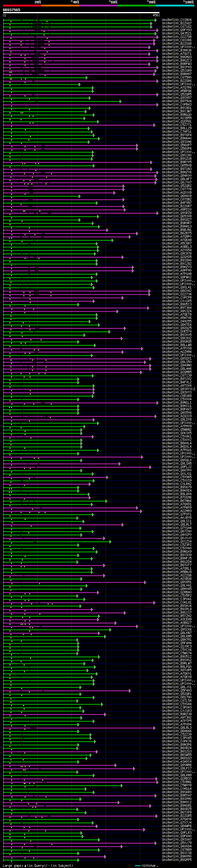
Task: Select the UniRef100_Q9FLJ2 label
Action: tap(177, 467)
